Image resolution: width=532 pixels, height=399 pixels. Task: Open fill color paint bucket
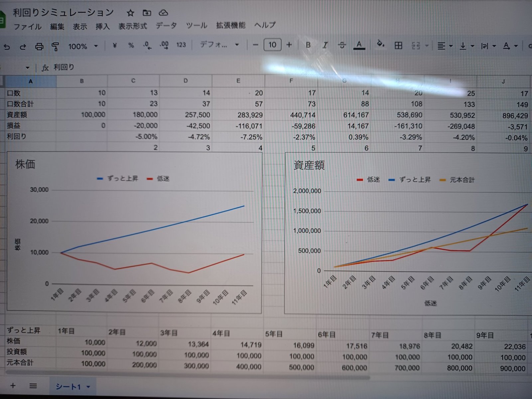[x=380, y=44]
